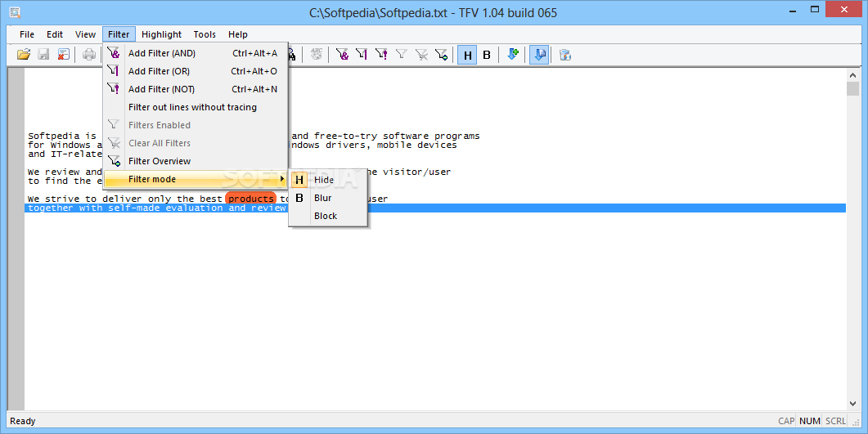The image size is (868, 434).
Task: Click the OR funnel icon in Filter menu
Action: click(x=114, y=71)
